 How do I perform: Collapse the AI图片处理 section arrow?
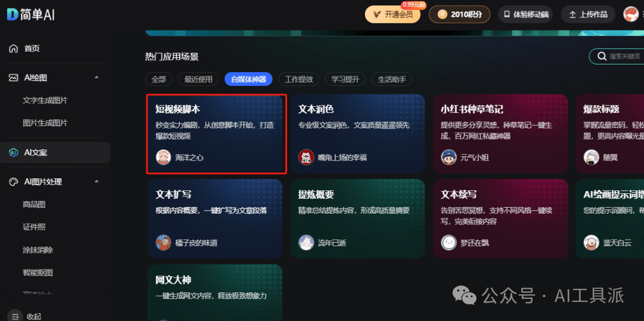(97, 181)
